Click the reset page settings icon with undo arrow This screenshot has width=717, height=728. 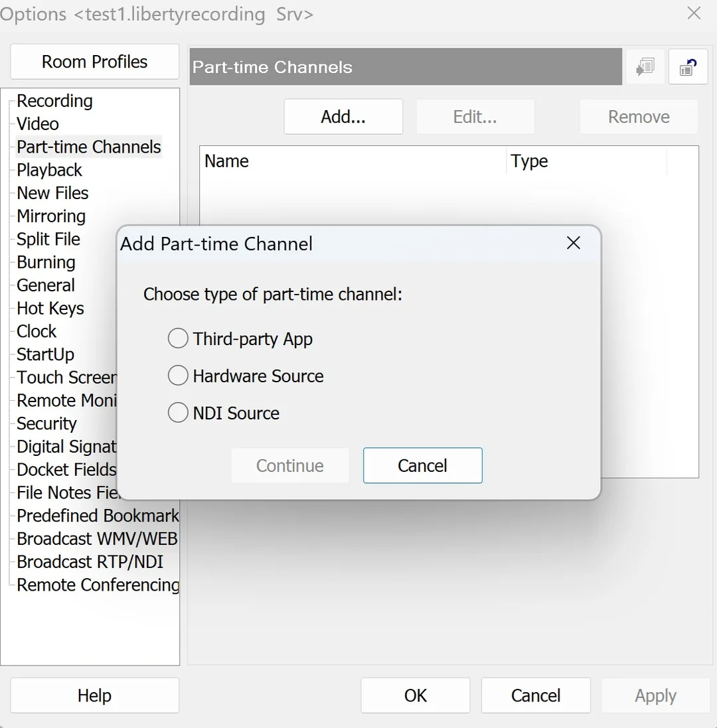pos(688,67)
